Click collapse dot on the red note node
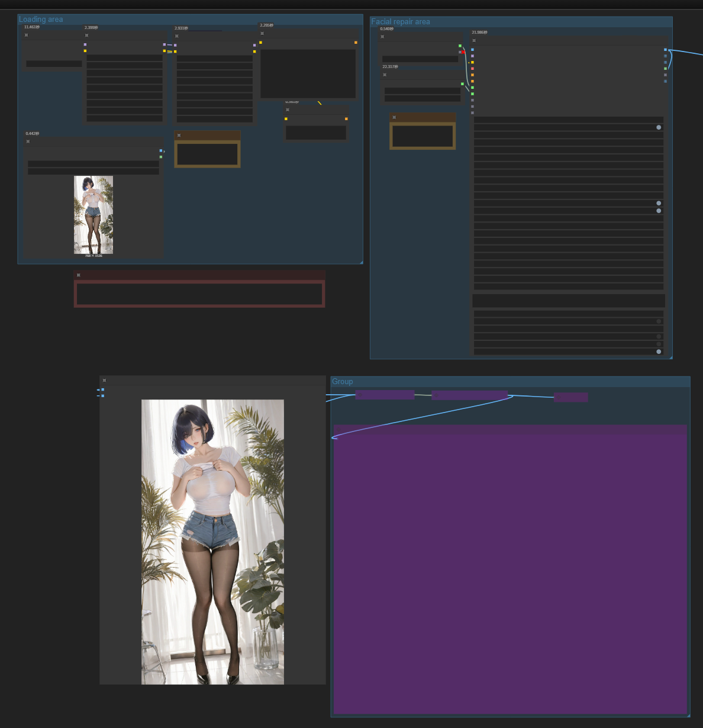703x728 pixels. pos(78,275)
